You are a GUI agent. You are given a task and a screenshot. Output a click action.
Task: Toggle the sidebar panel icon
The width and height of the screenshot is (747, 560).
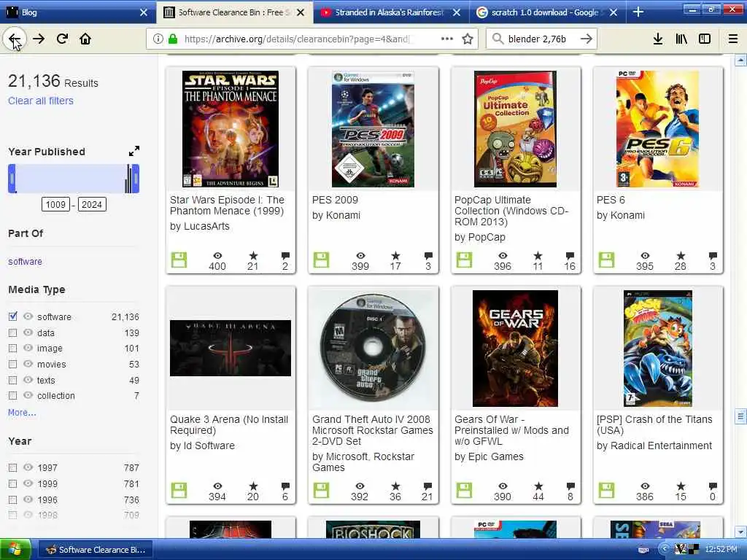705,39
